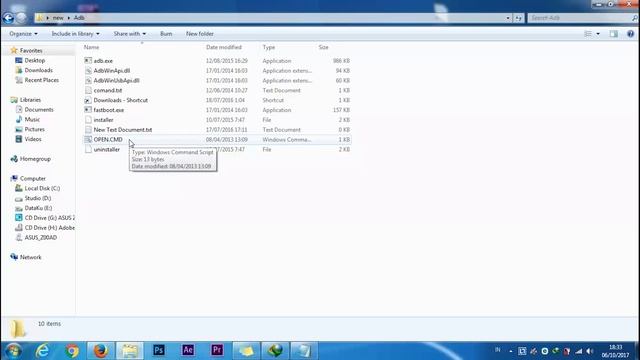
Task: Open the Share with dropdown
Action: pos(130,34)
